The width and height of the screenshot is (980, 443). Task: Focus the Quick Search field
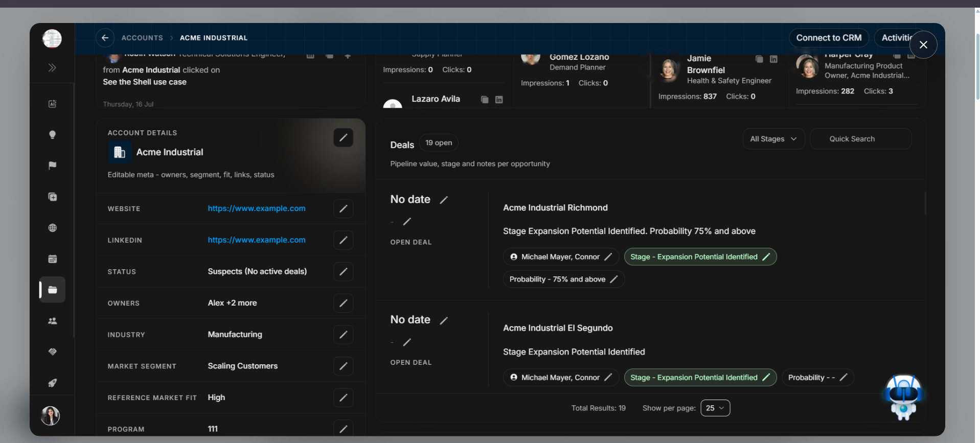(861, 139)
